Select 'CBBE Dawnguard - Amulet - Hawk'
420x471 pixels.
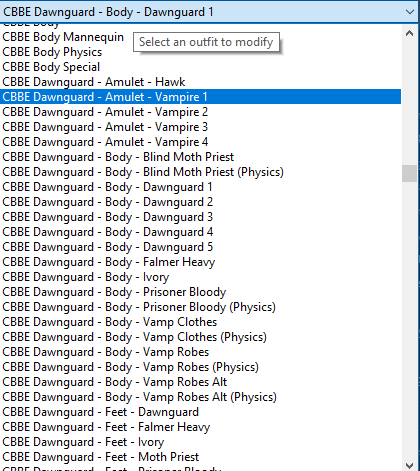(x=200, y=82)
